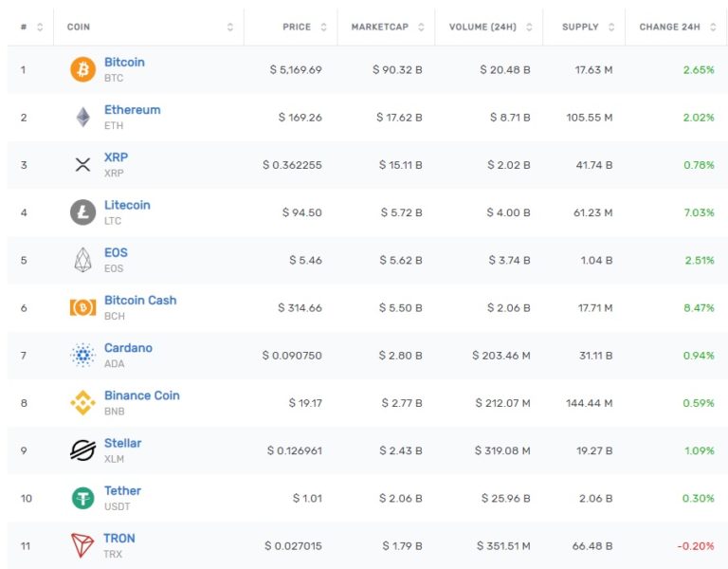Click the ADA ticker symbol
728x569 pixels.
(114, 363)
